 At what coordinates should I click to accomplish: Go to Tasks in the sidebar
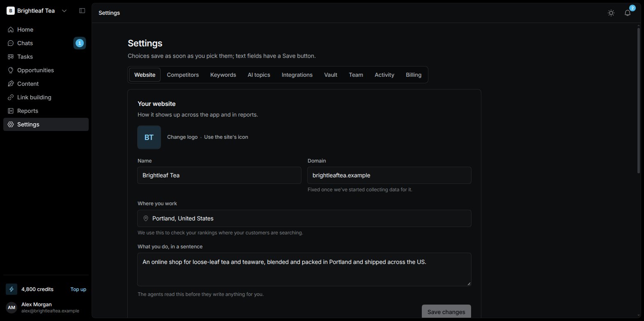pyautogui.click(x=46, y=57)
